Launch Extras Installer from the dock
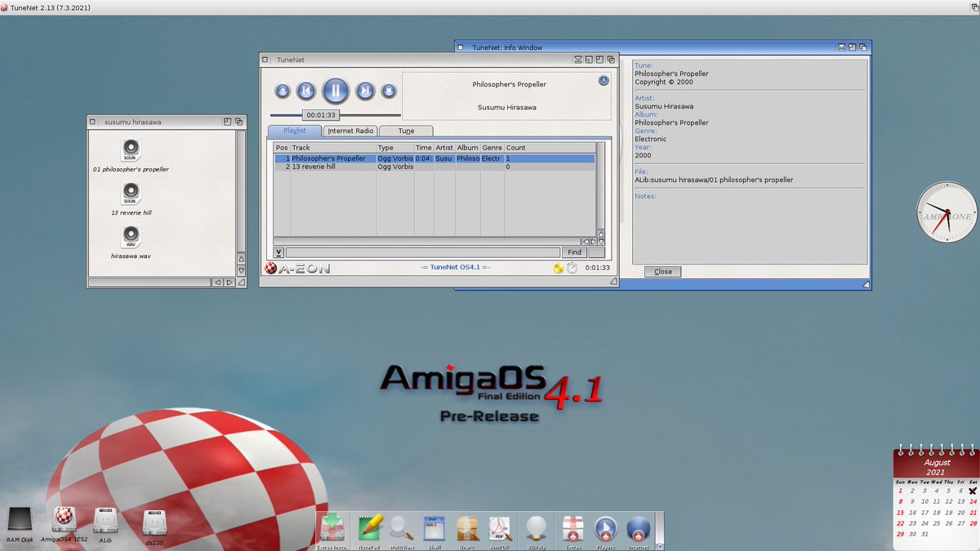 click(x=332, y=528)
